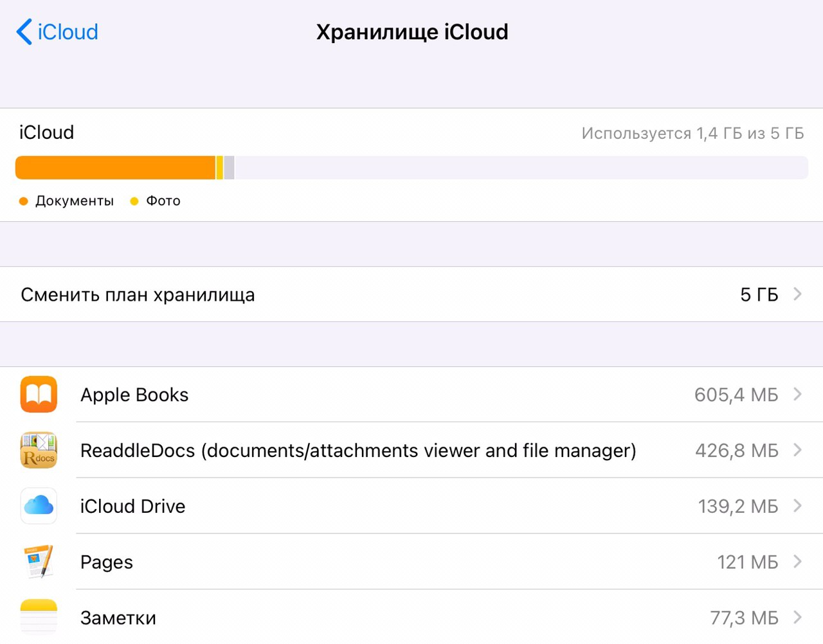Expand chevron on iCloud Drive row
The height and width of the screenshot is (644, 823).
[798, 506]
